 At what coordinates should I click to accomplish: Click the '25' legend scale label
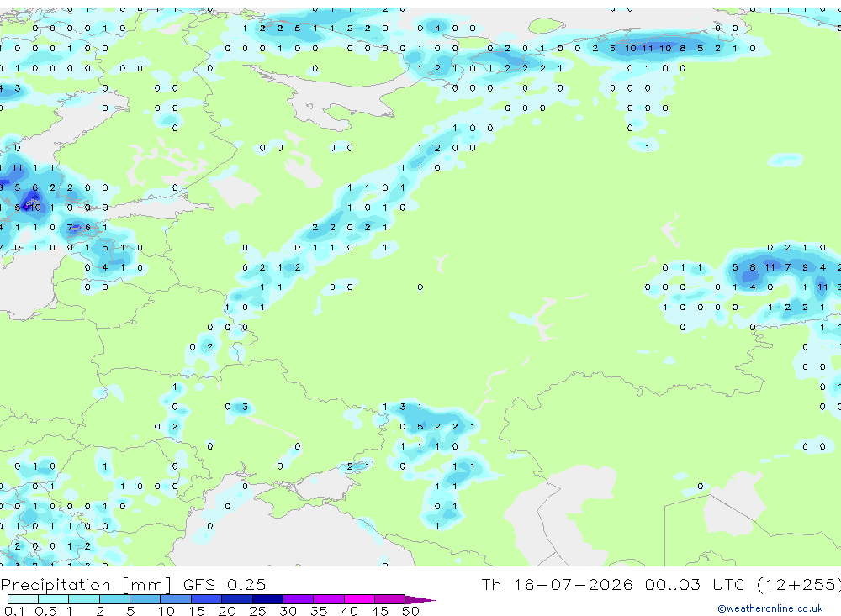[257, 611]
